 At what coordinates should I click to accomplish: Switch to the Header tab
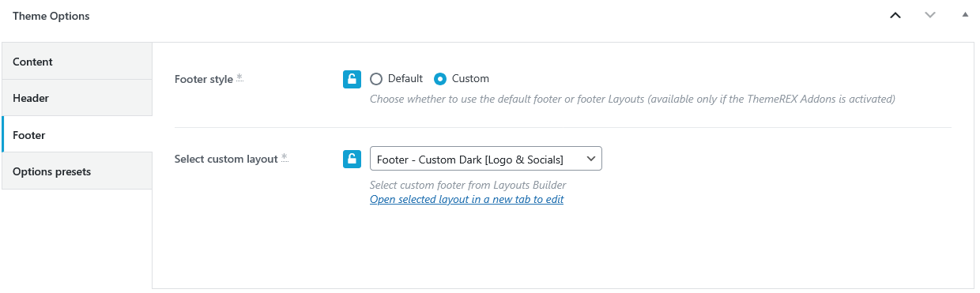point(77,98)
